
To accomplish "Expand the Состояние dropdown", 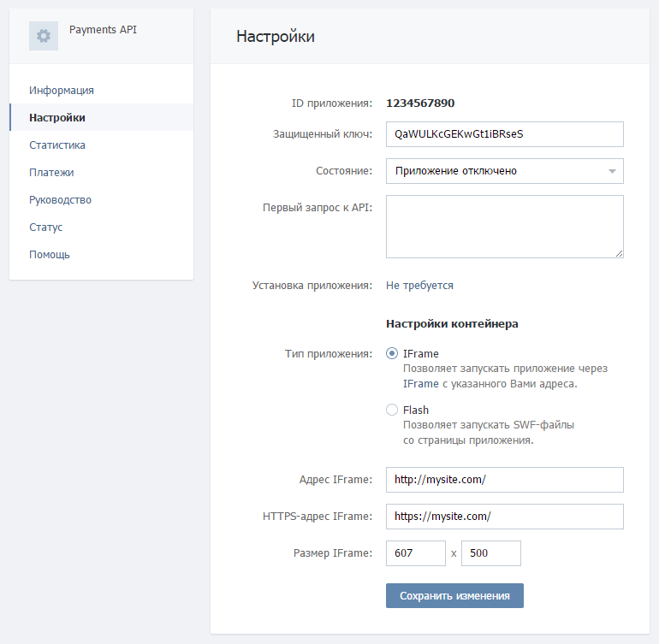I will pos(504,171).
